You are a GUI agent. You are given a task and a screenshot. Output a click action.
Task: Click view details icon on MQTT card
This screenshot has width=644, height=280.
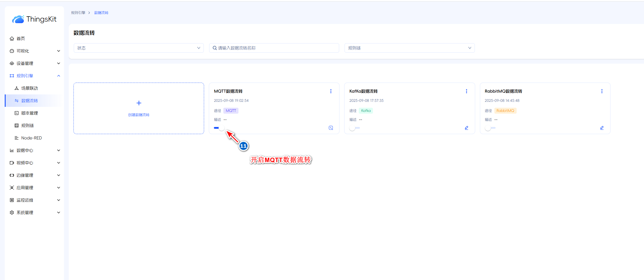pos(331,128)
